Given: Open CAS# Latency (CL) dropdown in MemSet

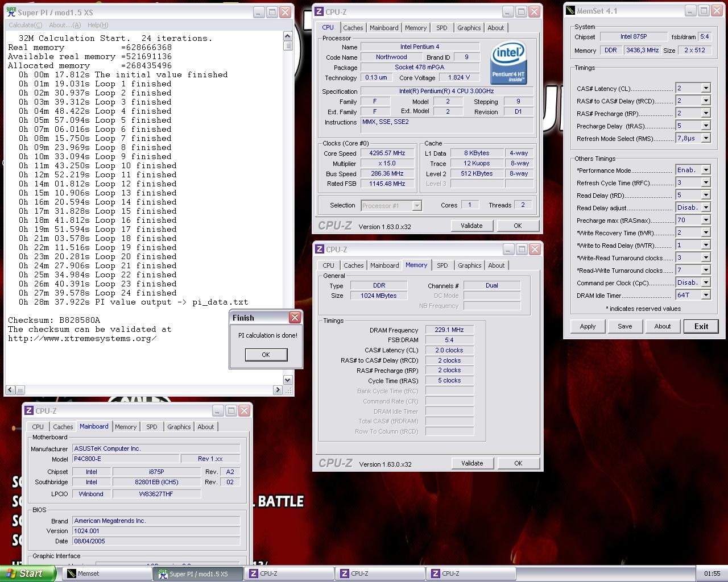Looking at the screenshot, I should point(705,88).
